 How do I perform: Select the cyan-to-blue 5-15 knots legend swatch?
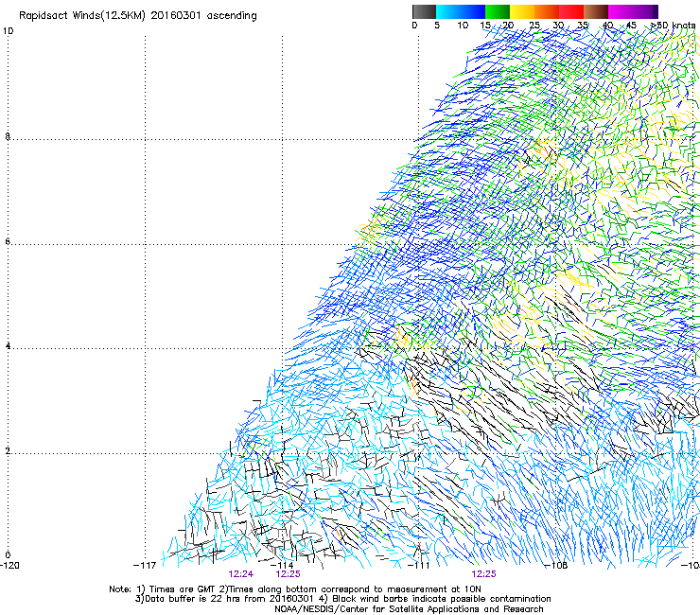tap(461, 11)
